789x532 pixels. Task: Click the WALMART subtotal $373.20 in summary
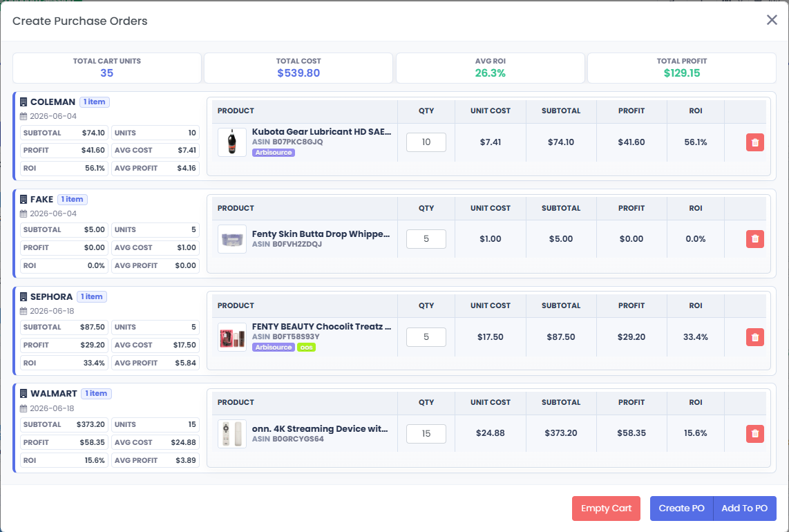(91, 424)
